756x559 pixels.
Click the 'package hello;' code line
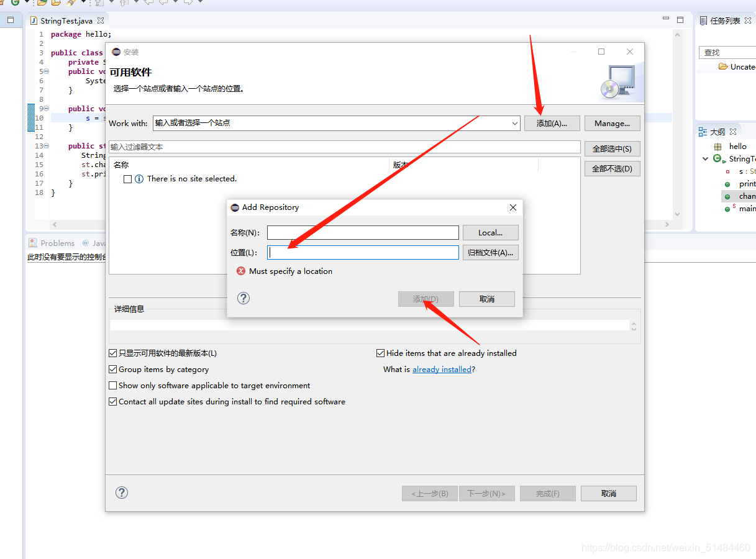[x=81, y=34]
